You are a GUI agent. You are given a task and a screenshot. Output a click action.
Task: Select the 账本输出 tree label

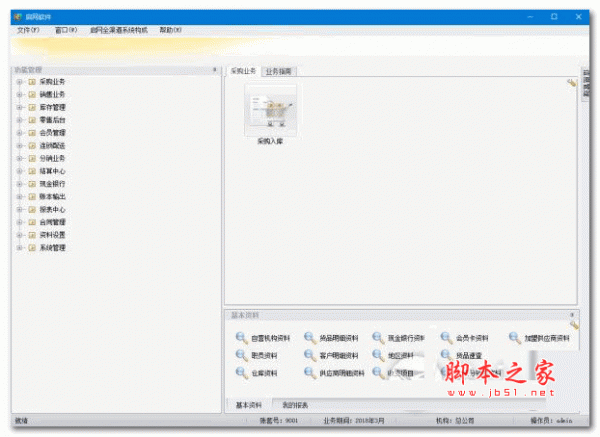(x=52, y=197)
